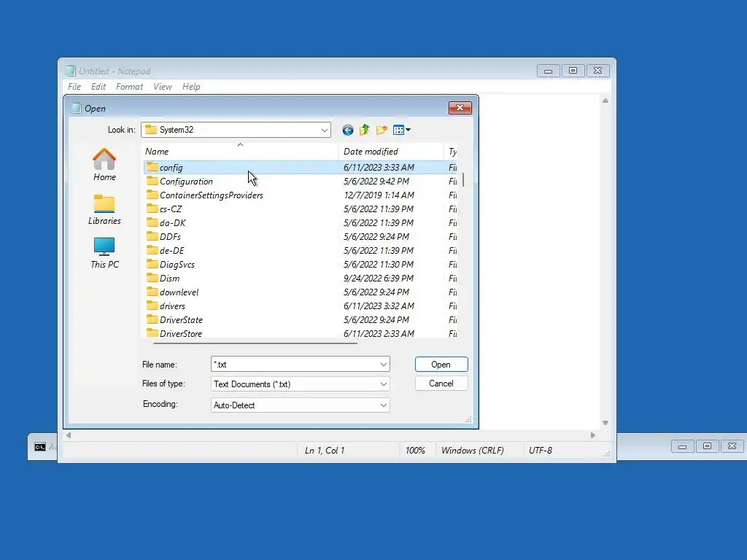Click the da-DK folder icon
The image size is (747, 560).
coord(152,222)
